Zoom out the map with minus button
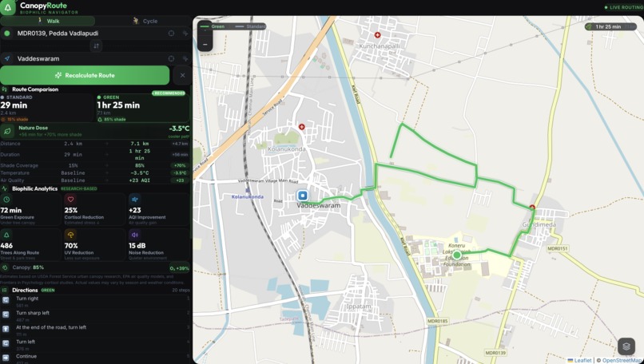This screenshot has width=644, height=364. click(x=205, y=45)
